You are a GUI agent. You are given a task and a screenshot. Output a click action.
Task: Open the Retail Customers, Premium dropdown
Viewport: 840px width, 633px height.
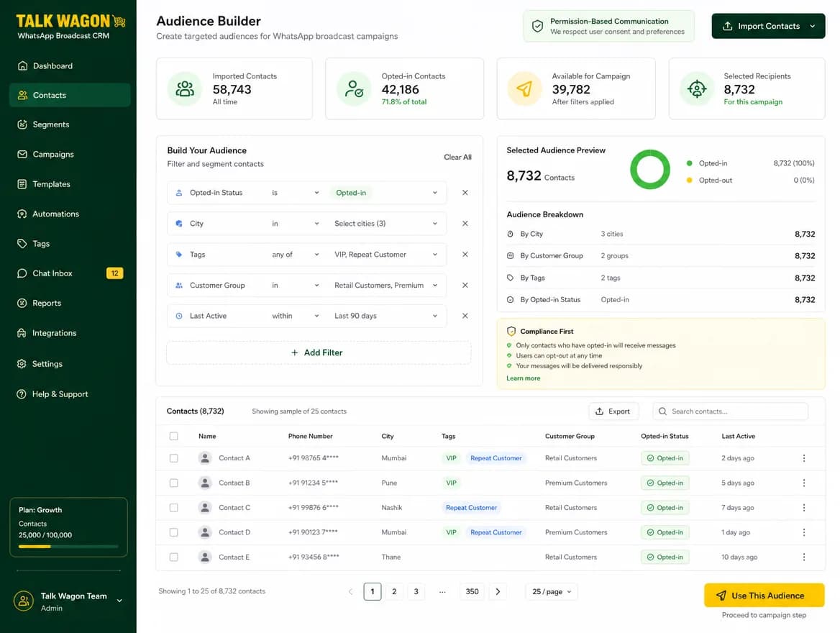point(386,285)
